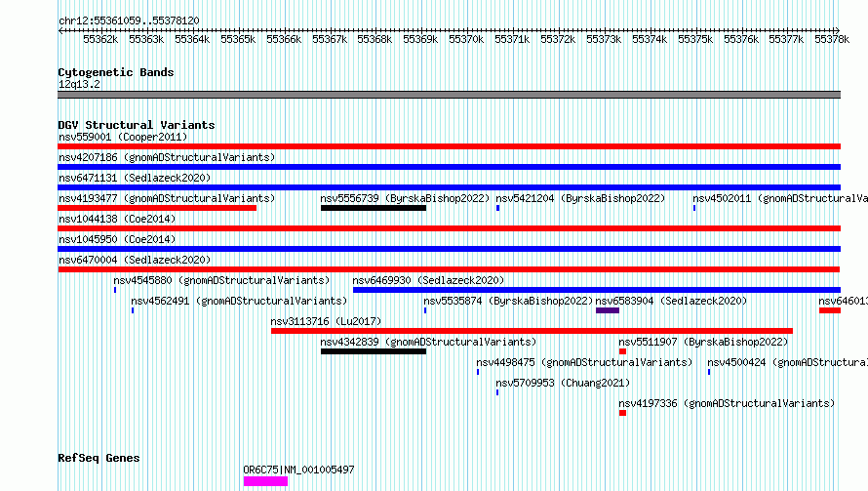Image resolution: width=868 pixels, height=491 pixels.
Task: Open variant nsv5511907 (ByrskaBishop2022) label
Action: coord(703,342)
